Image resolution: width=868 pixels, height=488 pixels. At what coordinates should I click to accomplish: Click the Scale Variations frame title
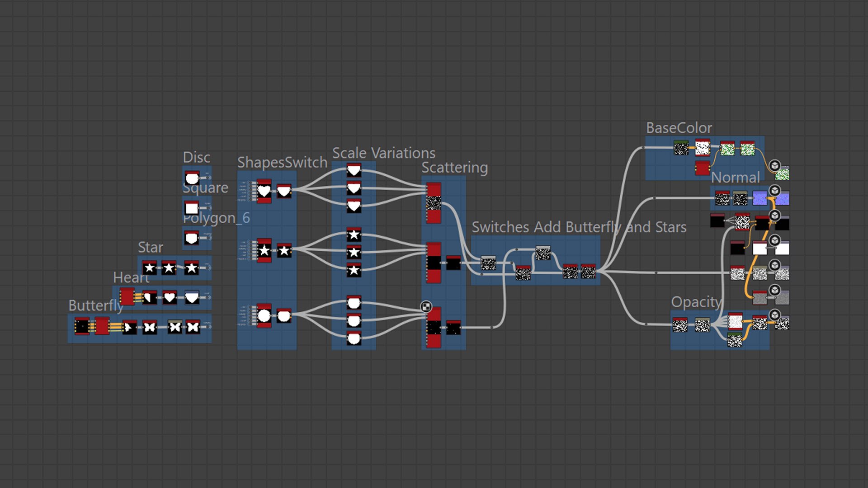click(x=383, y=153)
